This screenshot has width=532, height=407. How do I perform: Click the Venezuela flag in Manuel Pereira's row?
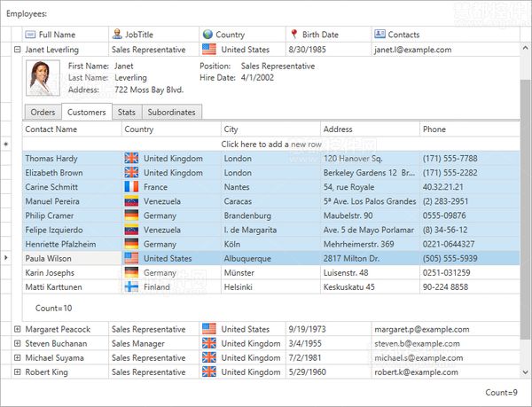pos(131,201)
